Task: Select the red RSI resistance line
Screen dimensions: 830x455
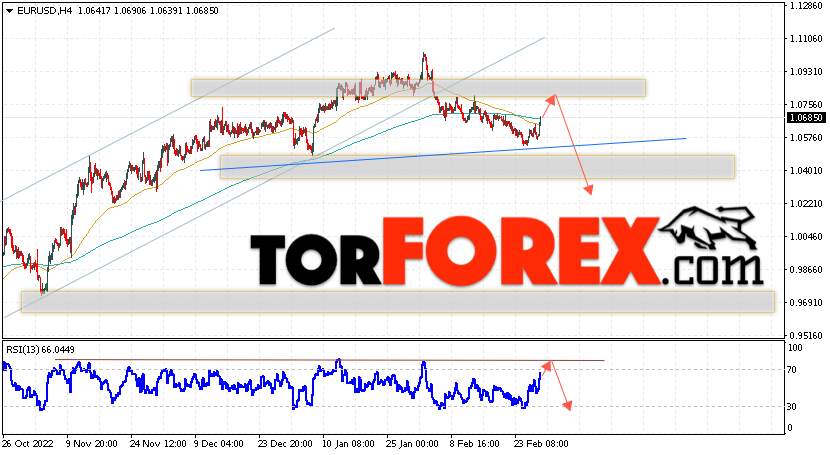Action: (x=329, y=360)
